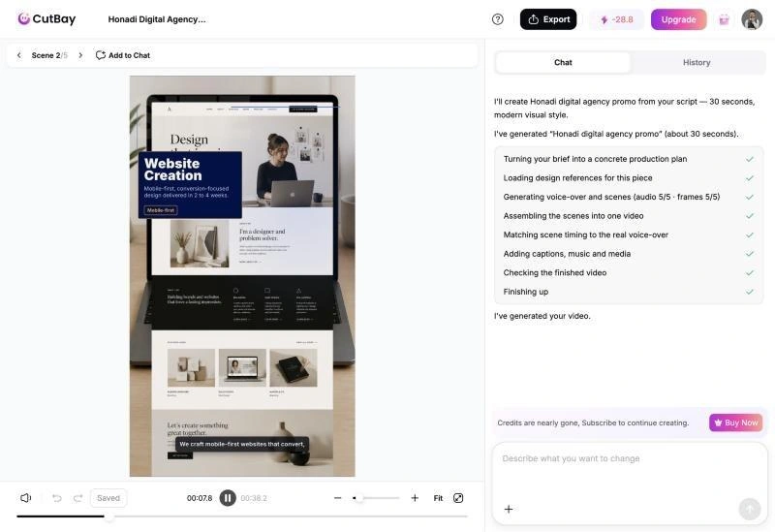Check the lightning credits balance -28.8
The image size is (775, 532).
(616, 19)
